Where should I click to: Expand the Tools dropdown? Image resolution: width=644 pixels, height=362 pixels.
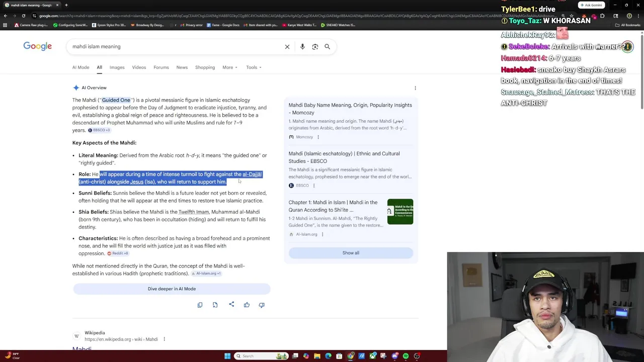pyautogui.click(x=254, y=67)
